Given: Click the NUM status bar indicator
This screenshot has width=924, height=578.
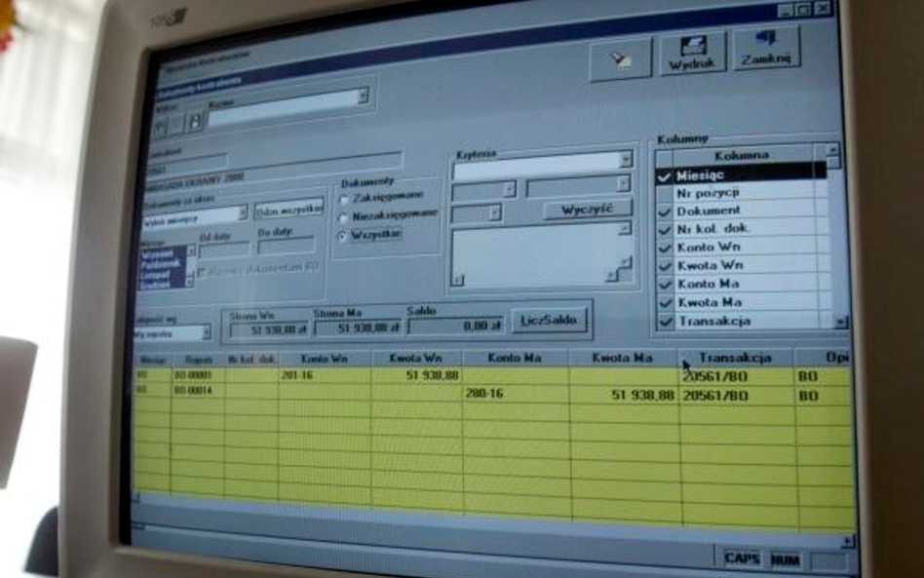Looking at the screenshot, I should pos(786,559).
